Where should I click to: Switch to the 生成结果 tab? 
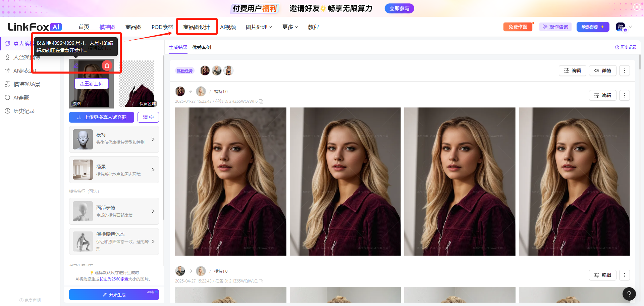[x=178, y=47]
